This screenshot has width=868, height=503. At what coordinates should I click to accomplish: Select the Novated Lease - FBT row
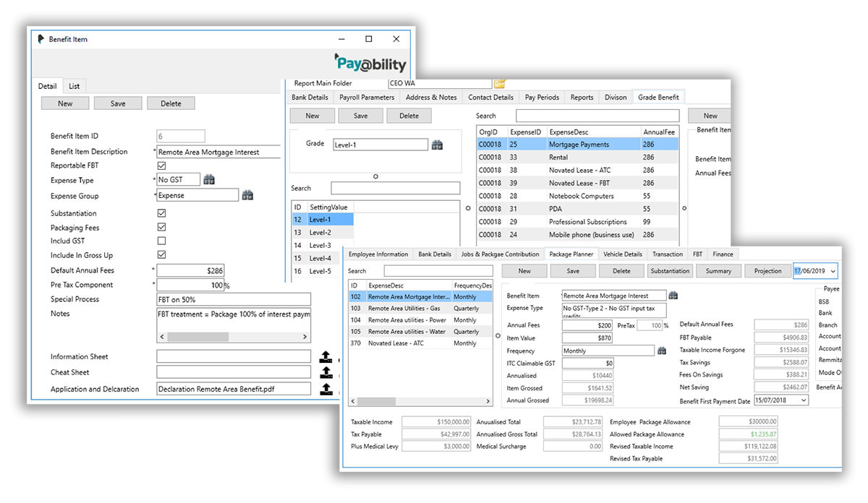click(579, 183)
